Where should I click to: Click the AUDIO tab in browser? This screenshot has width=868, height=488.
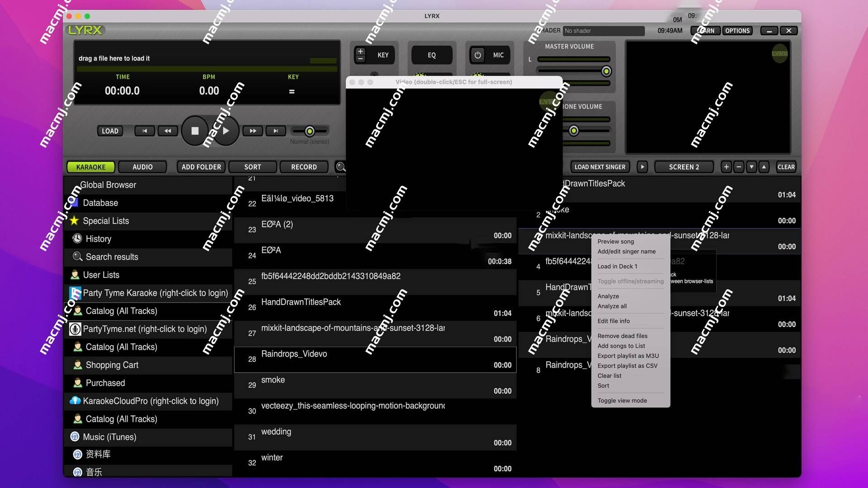142,166
